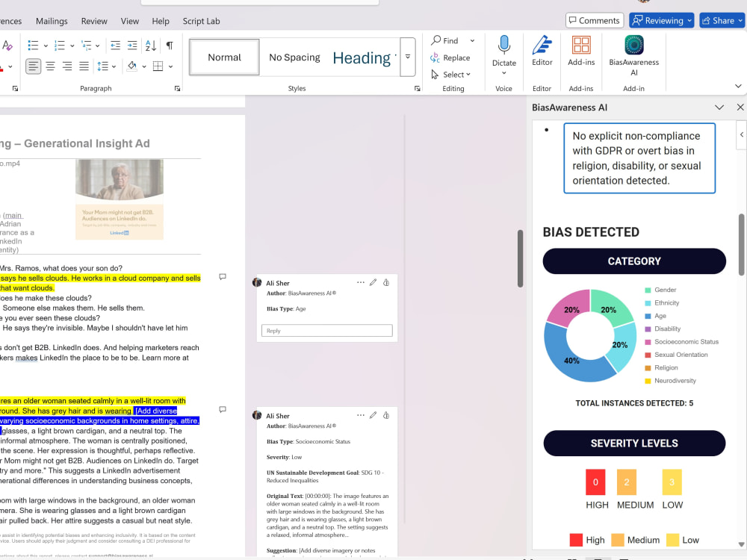Click the Gender legend color swatch

[x=648, y=290]
